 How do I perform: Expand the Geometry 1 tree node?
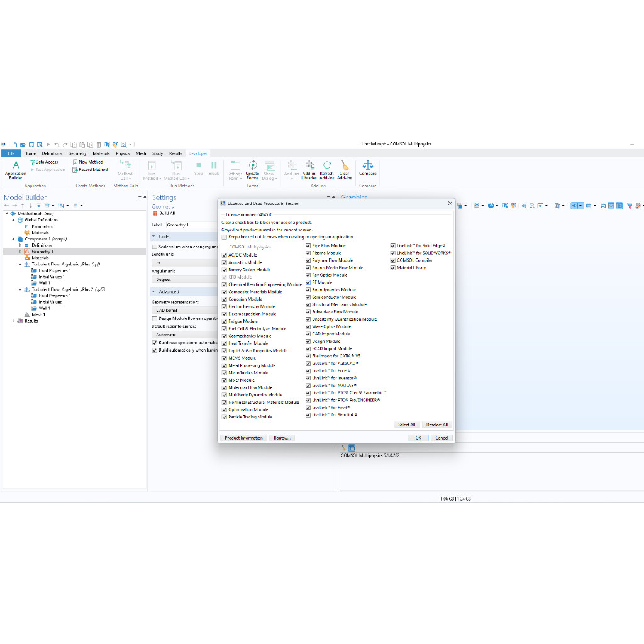[20, 252]
